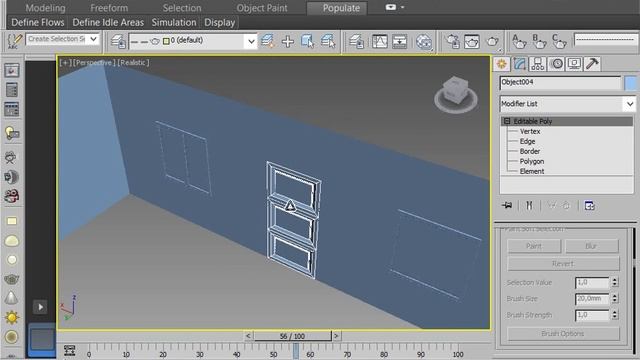This screenshot has width=640, height=360.
Task: Open the Rendered Frame Window icon
Action: click(x=472, y=41)
